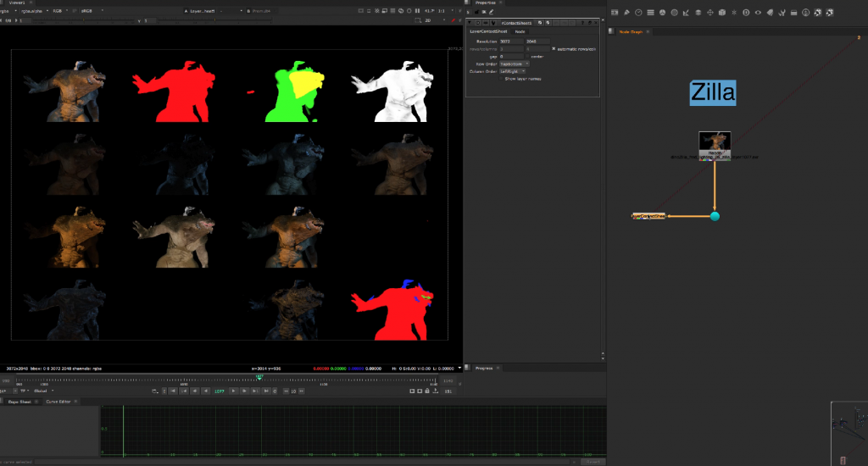Open the Views eye icon menu
The width and height of the screenshot is (868, 466).
click(x=757, y=13)
